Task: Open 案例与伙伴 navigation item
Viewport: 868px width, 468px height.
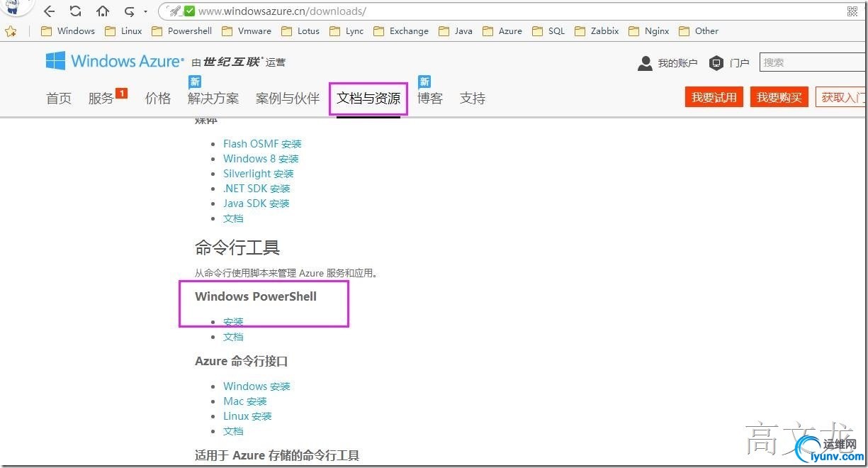Action: pyautogui.click(x=288, y=99)
